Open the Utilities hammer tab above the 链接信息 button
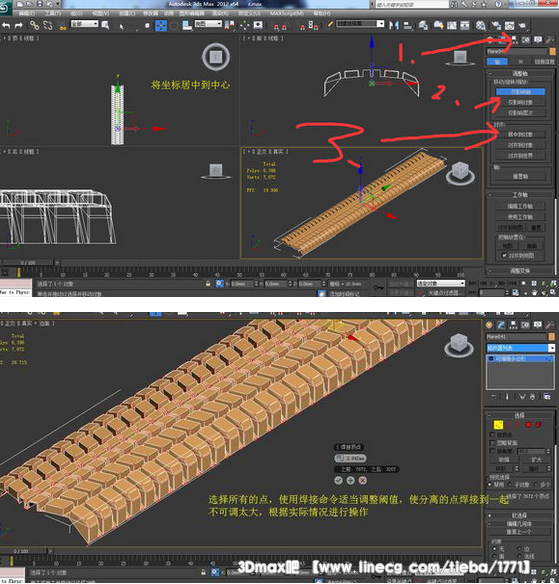This screenshot has height=584, width=559. tap(550, 39)
